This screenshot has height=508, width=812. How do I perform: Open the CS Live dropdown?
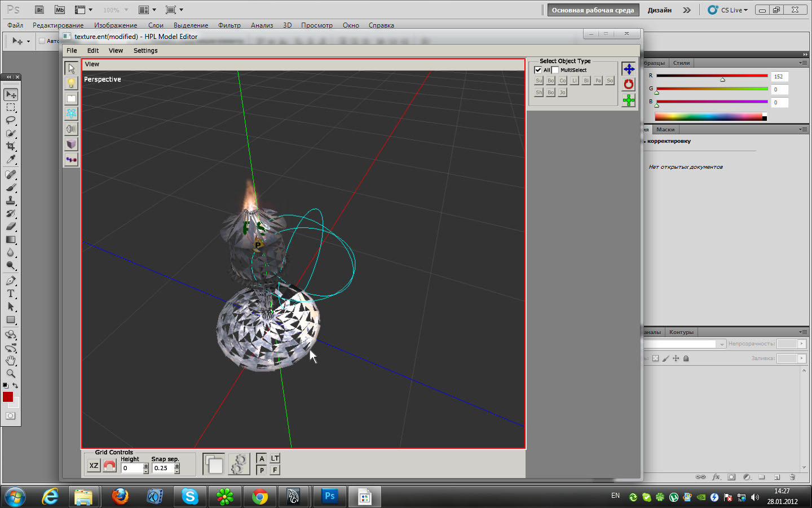pyautogui.click(x=733, y=10)
